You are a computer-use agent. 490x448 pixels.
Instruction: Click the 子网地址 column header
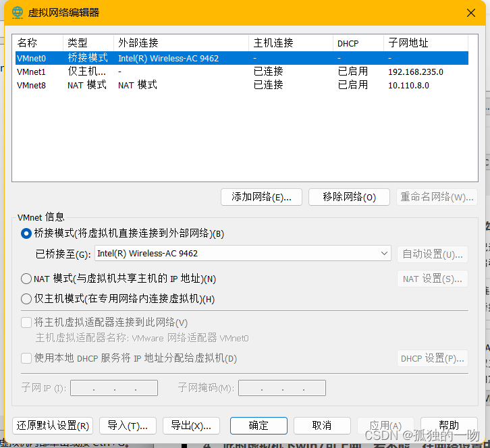click(426, 43)
